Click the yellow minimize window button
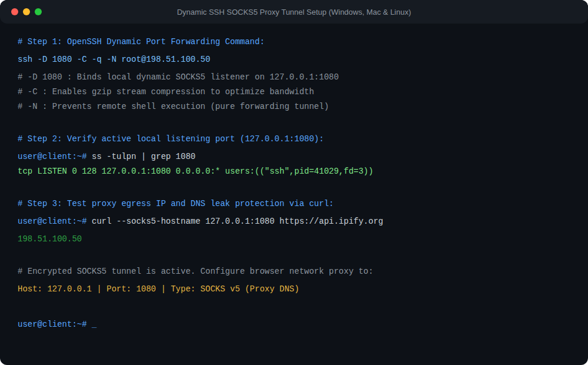 [x=26, y=12]
